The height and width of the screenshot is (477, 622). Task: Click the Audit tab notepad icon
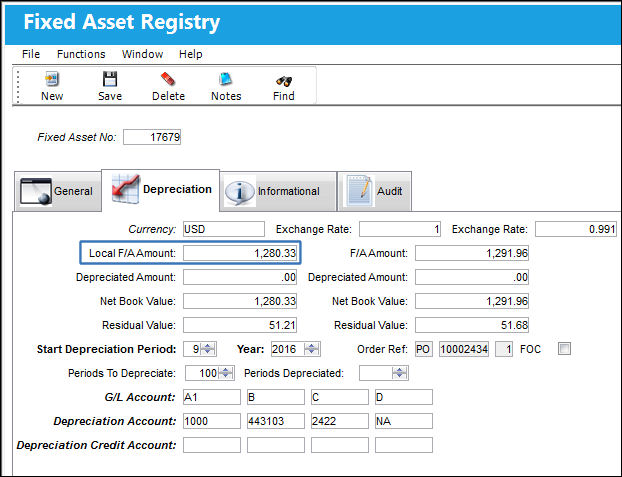pyautogui.click(x=360, y=191)
